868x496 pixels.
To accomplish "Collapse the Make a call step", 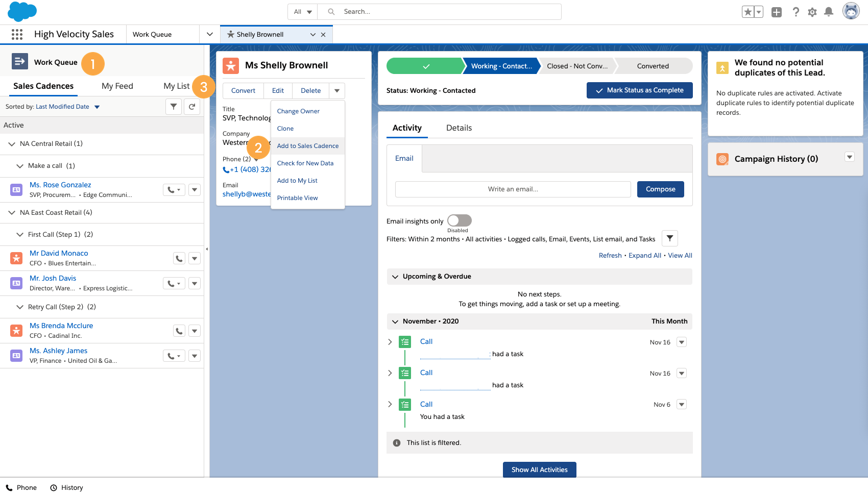I will 20,166.
